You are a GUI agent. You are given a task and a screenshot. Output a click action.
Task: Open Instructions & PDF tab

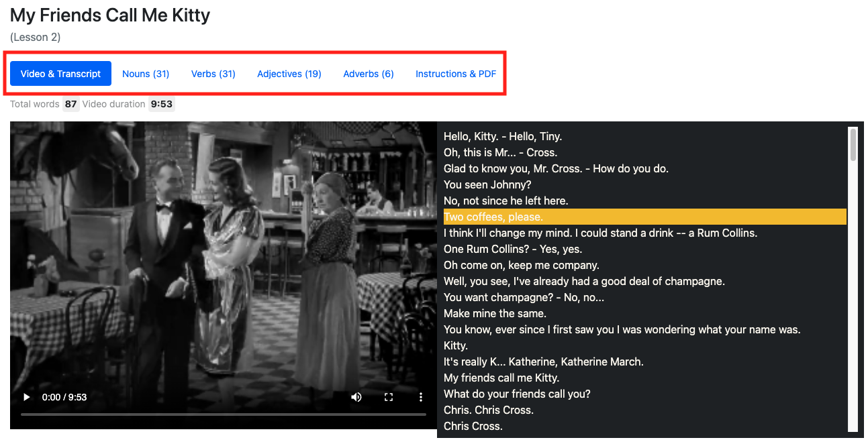pos(456,74)
